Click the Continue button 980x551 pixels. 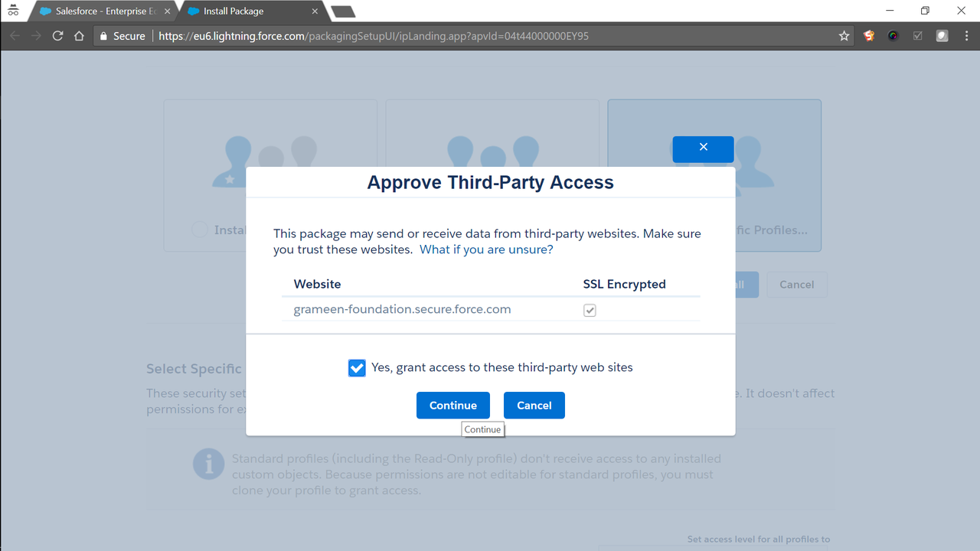(453, 406)
